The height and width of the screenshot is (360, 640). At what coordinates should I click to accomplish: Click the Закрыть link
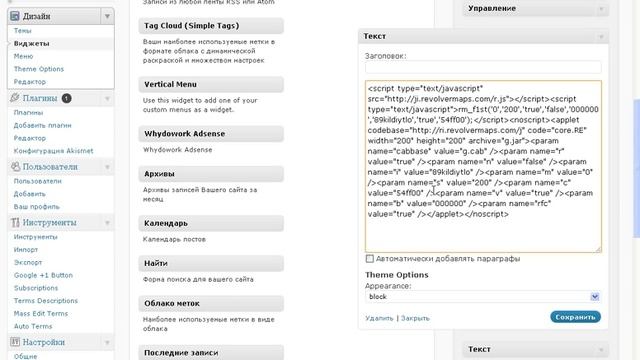415,318
